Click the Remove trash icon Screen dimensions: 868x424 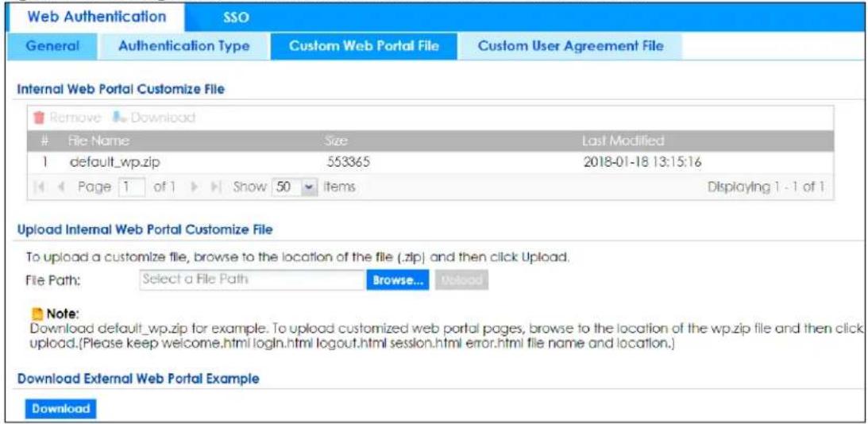point(39,118)
